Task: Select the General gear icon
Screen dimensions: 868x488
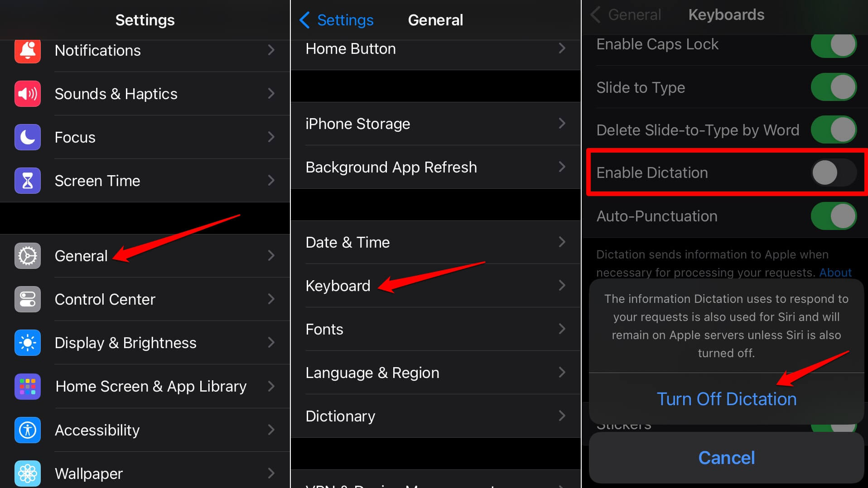Action: coord(27,255)
